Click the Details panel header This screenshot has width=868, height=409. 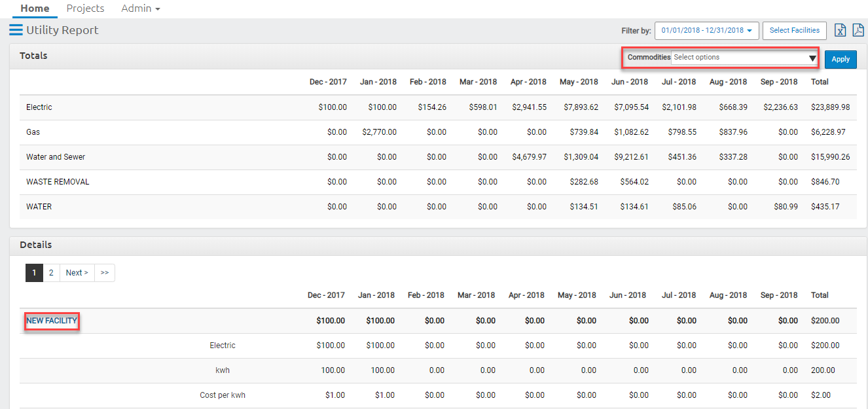pyautogui.click(x=439, y=245)
